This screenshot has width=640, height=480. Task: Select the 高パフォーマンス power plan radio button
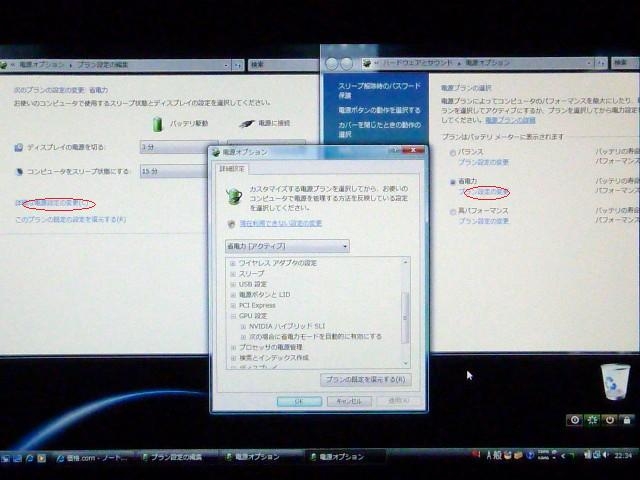click(x=452, y=211)
